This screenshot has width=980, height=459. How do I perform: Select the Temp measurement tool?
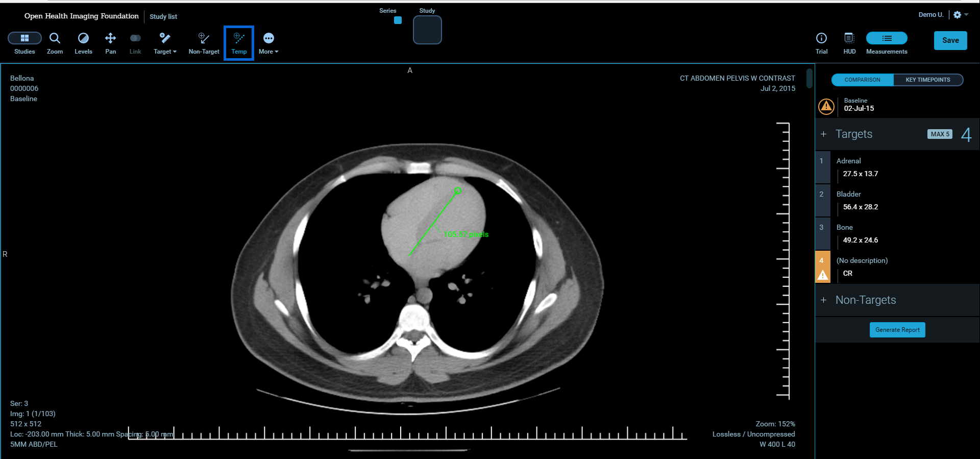pyautogui.click(x=239, y=43)
